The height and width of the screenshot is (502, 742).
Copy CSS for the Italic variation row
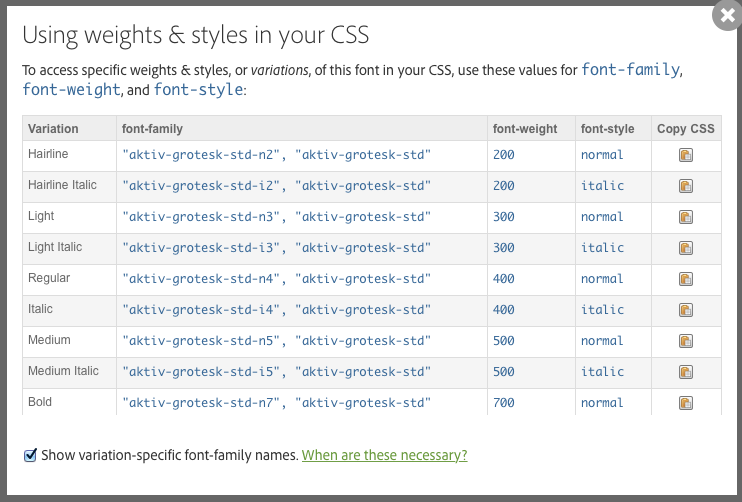(x=686, y=310)
